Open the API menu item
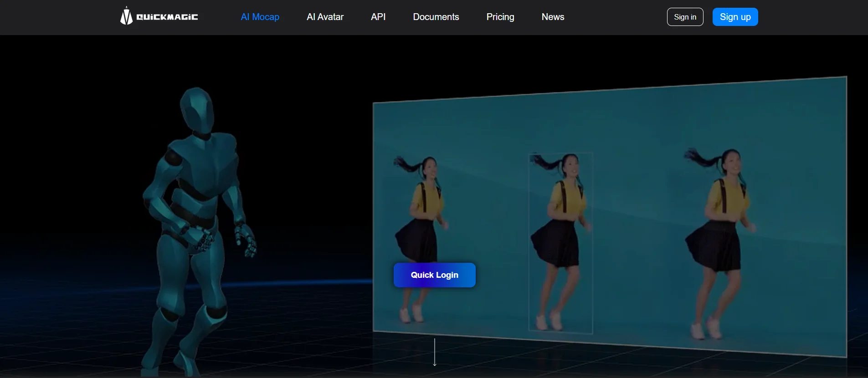This screenshot has width=868, height=378. [378, 17]
